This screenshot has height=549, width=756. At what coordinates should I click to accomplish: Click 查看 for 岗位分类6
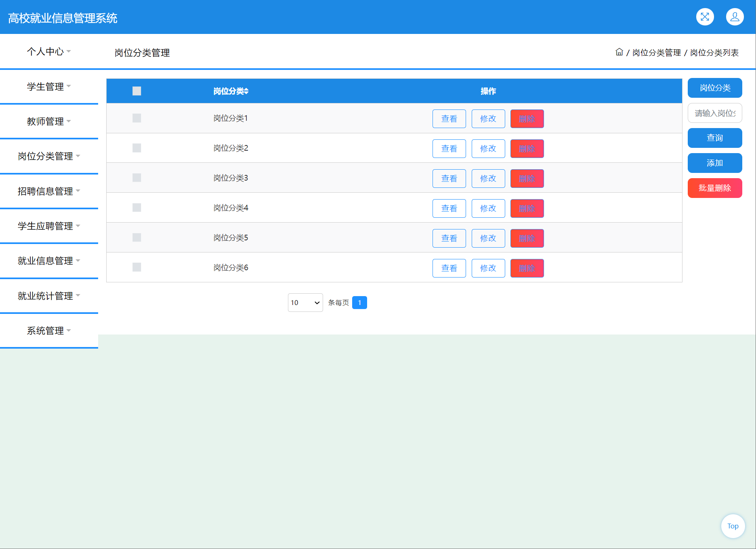pos(449,268)
